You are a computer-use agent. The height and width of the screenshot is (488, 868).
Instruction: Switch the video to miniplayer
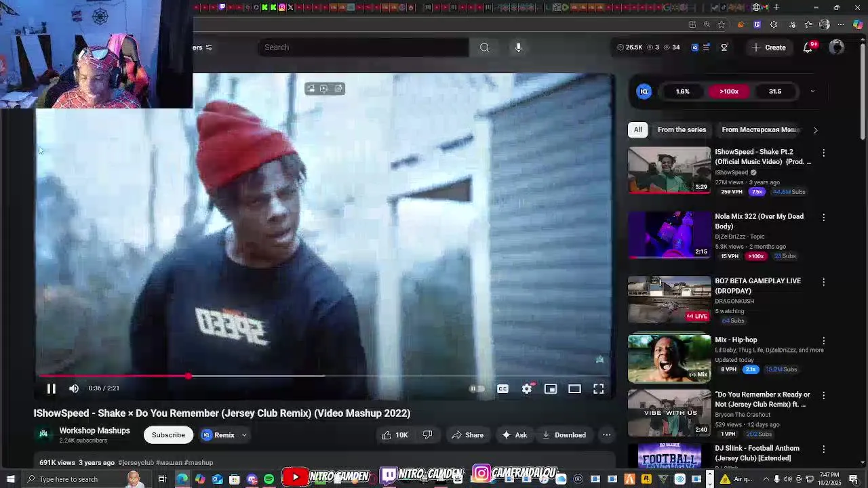(551, 388)
